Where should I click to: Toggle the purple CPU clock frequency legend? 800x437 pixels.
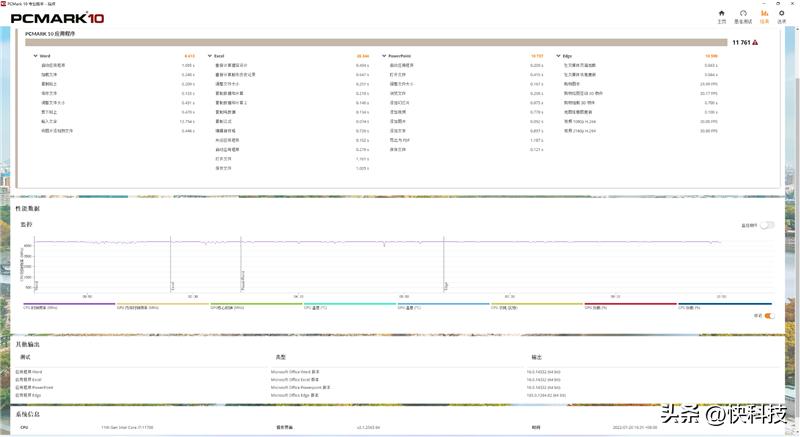pos(69,306)
